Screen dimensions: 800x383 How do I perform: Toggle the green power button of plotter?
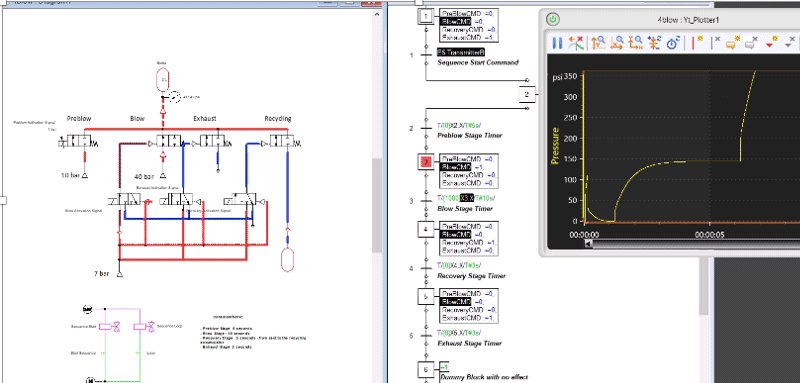pos(553,19)
